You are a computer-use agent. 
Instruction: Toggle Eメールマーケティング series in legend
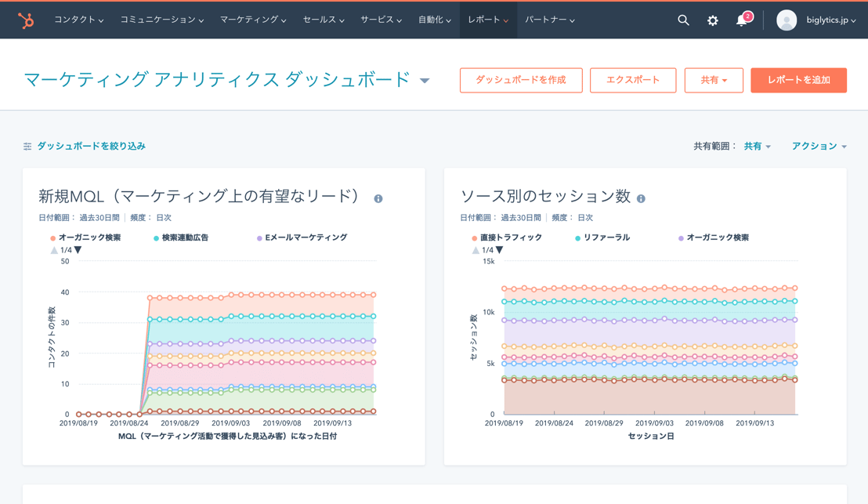click(x=302, y=237)
